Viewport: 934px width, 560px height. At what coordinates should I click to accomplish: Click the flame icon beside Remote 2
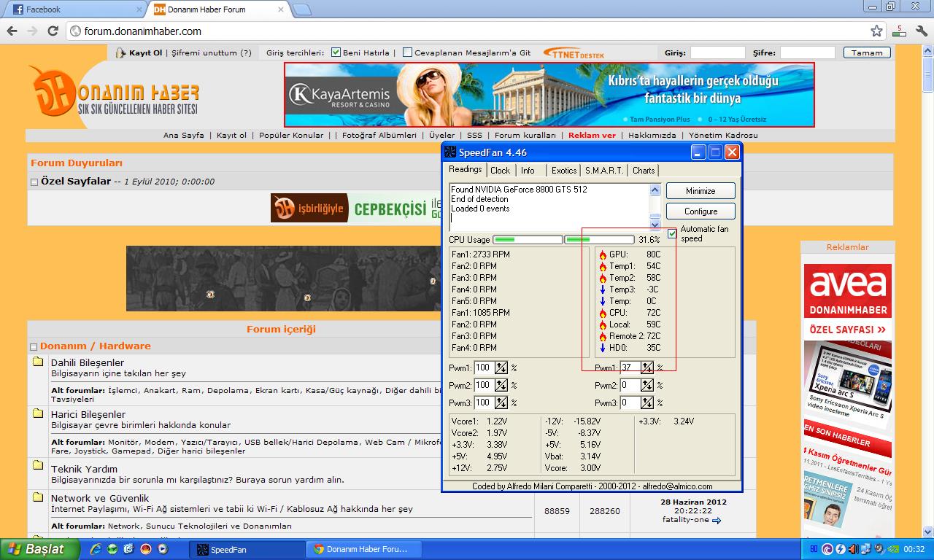coord(603,336)
